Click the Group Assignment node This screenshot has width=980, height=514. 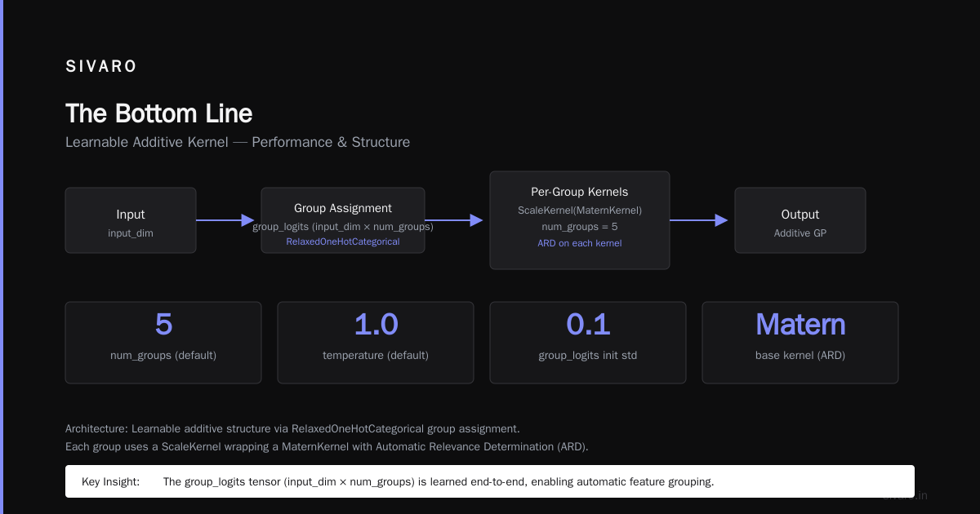[x=343, y=220]
